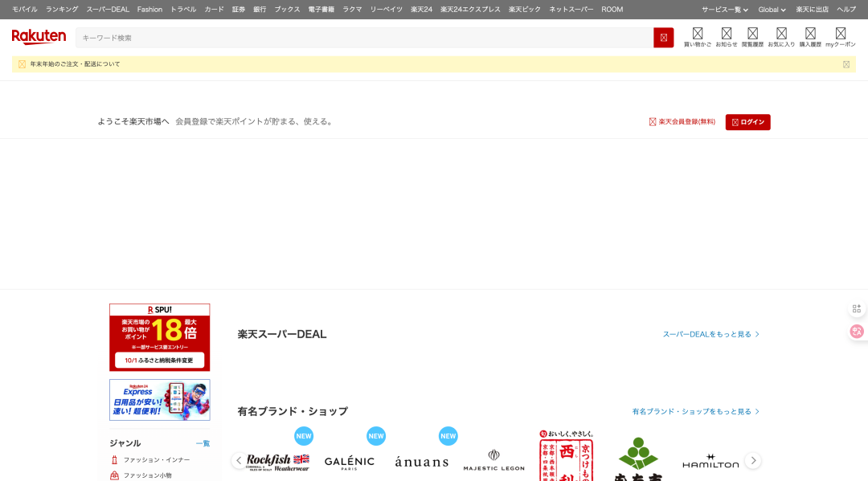Click in the キーワード検索 search field
The height and width of the screenshot is (481, 868).
click(x=364, y=38)
